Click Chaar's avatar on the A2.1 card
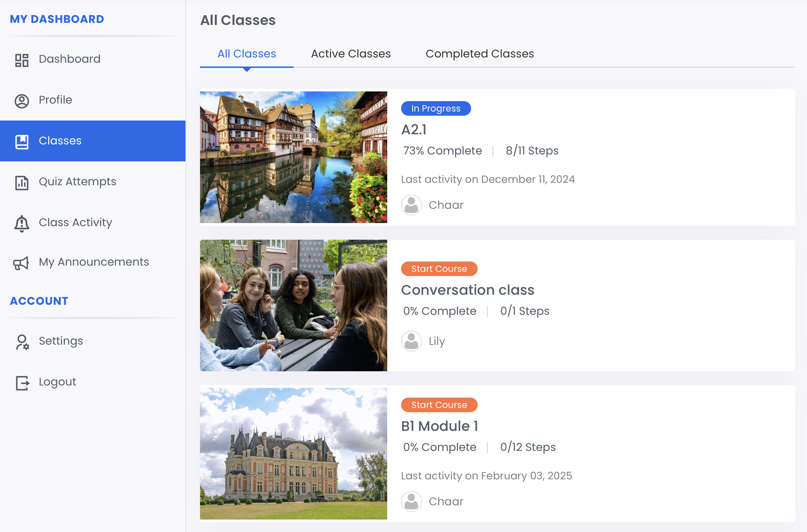807x532 pixels. point(411,205)
